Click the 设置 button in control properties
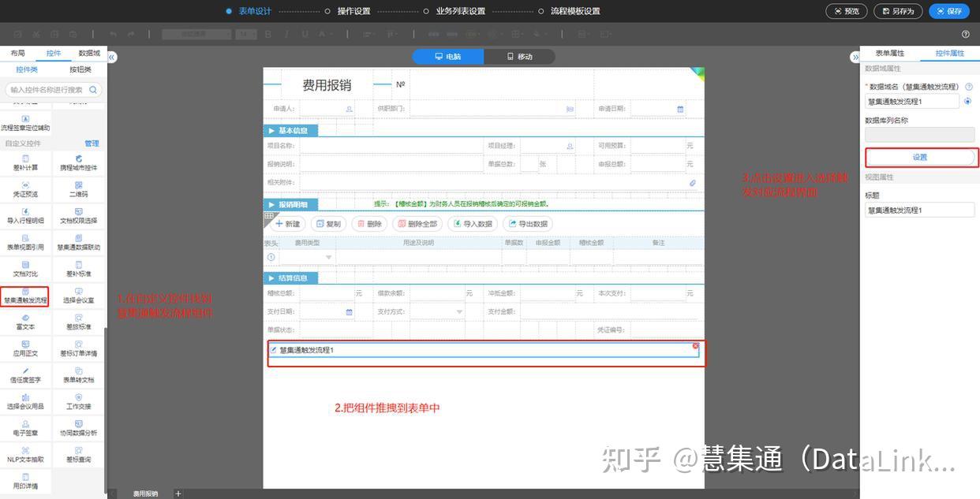Screen dimensions: 980x499 click(x=920, y=157)
